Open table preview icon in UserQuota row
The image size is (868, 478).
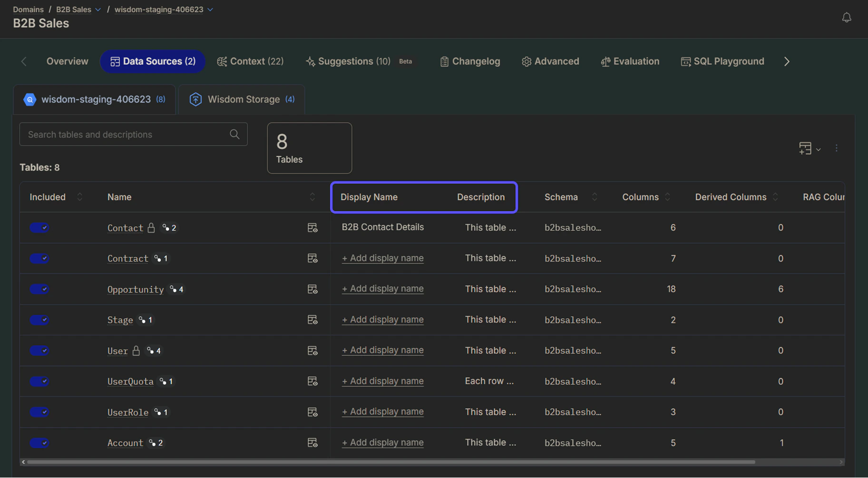312,381
